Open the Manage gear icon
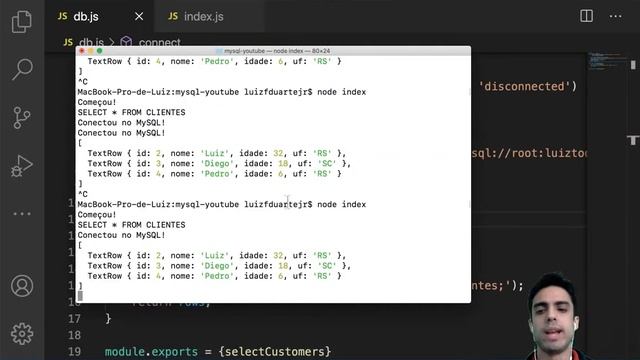Image resolution: width=640 pixels, height=360 pixels. (22, 334)
